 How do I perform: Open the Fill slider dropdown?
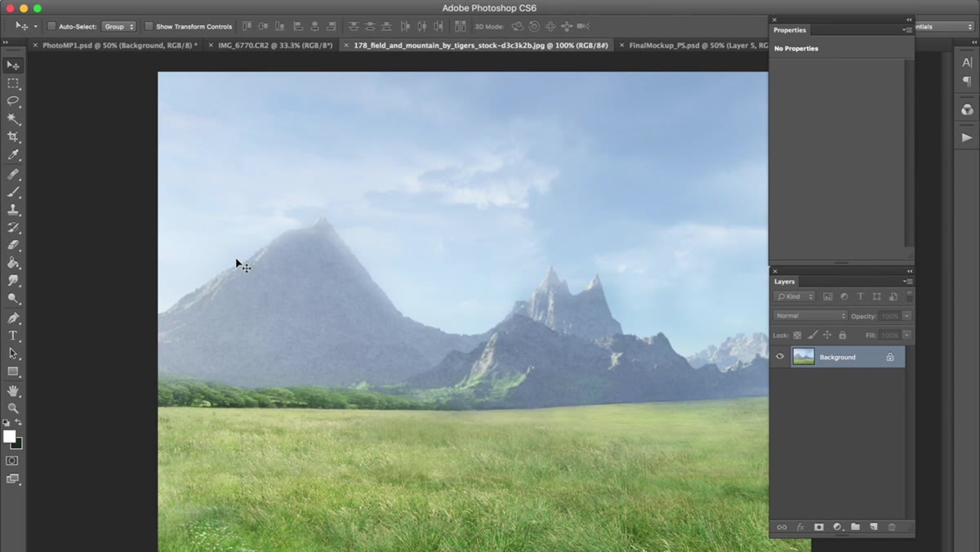coord(907,335)
